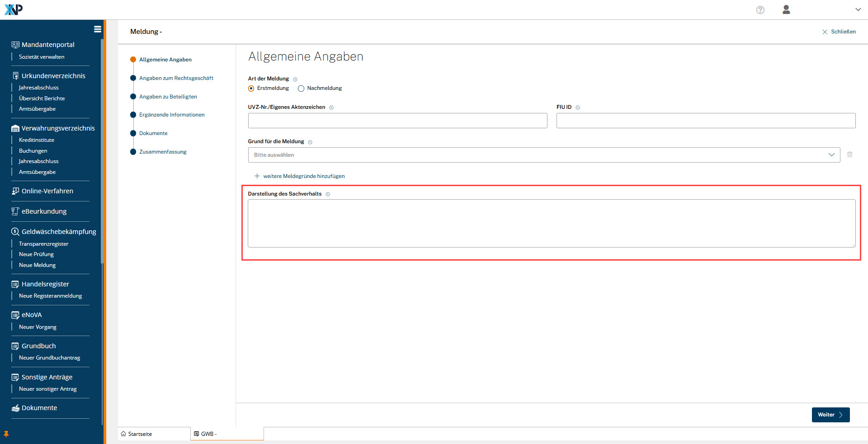Switch to the GWB tab
The width and height of the screenshot is (868, 444).
pos(208,434)
